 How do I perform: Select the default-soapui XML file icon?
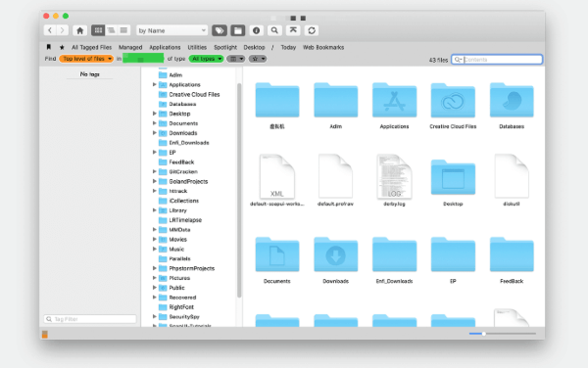[277, 176]
